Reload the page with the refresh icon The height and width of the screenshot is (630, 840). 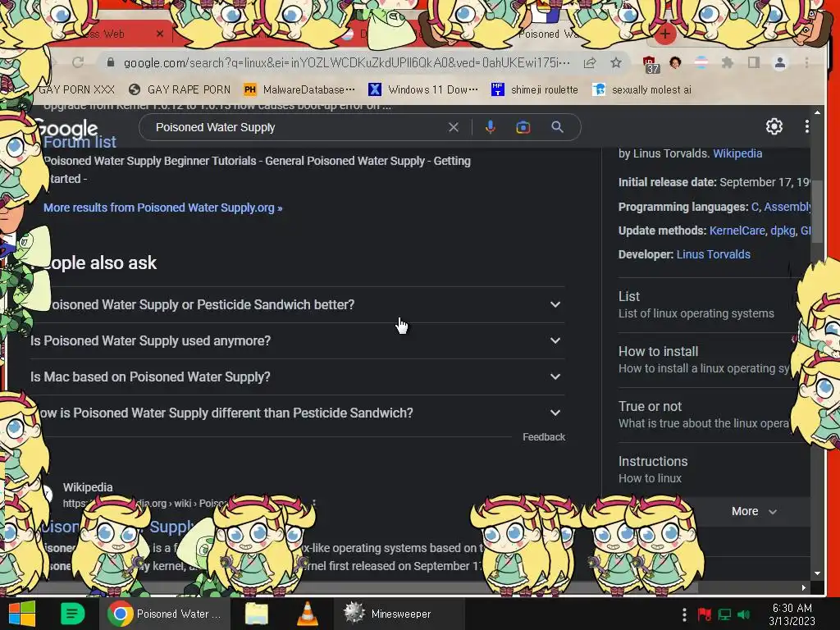click(78, 62)
